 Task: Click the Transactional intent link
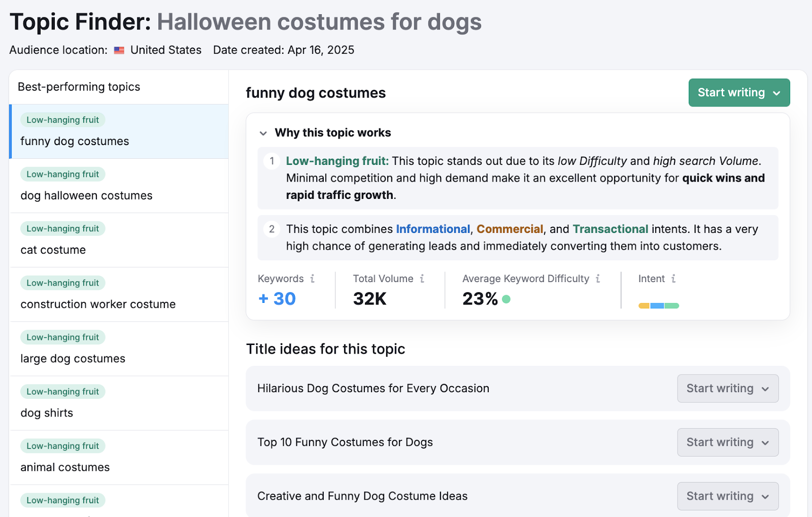click(611, 229)
